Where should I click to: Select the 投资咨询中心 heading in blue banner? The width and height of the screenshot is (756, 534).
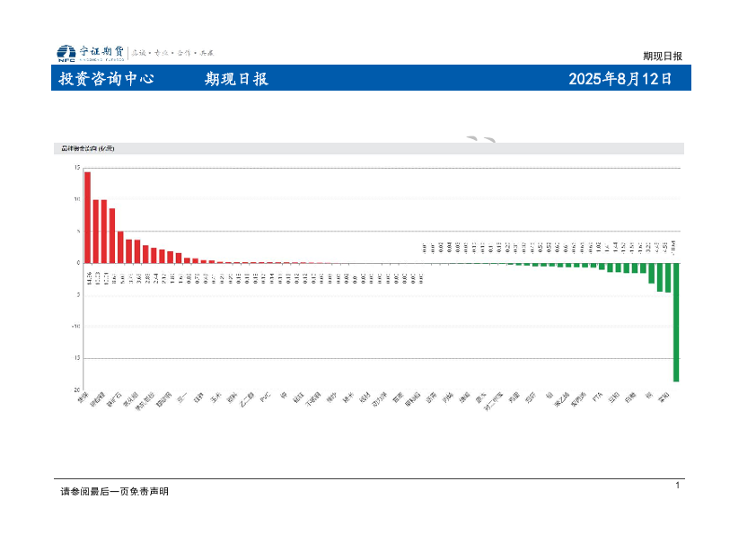click(x=106, y=79)
